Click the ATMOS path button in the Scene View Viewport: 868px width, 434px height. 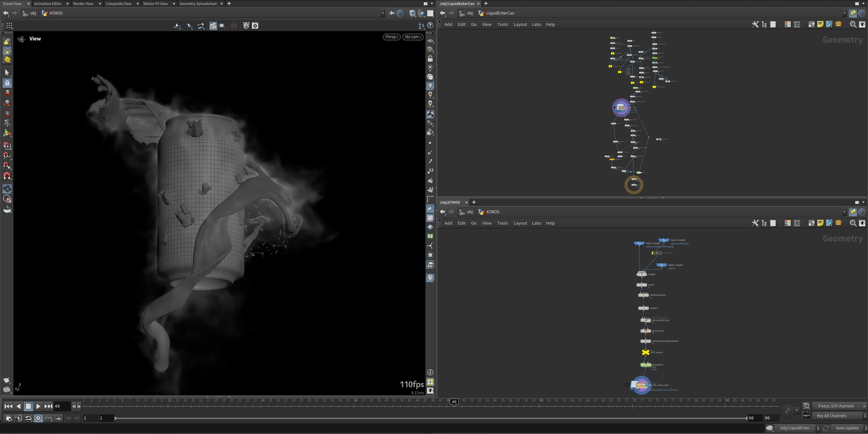coord(52,13)
